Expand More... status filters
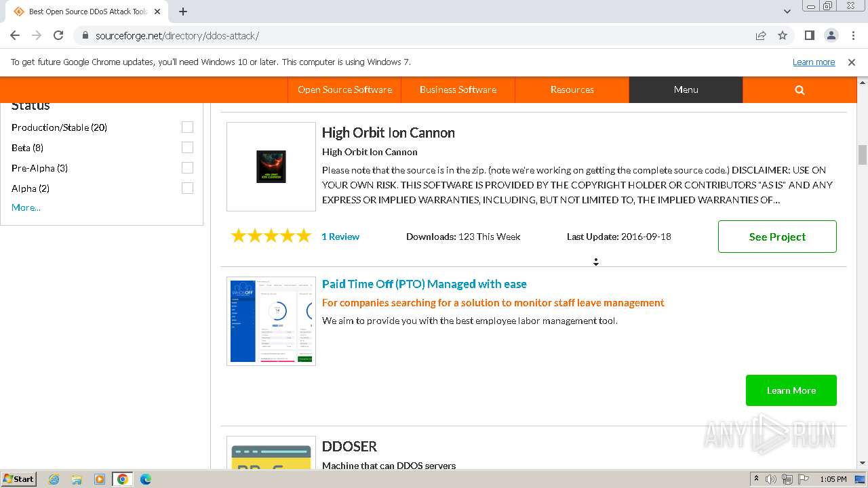868x488 pixels. click(26, 207)
